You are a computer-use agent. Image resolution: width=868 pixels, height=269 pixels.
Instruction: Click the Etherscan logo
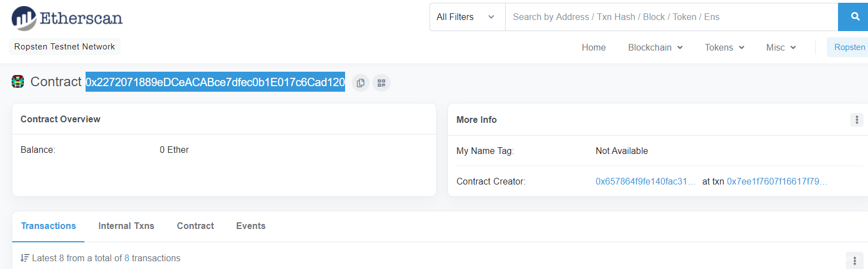[67, 18]
